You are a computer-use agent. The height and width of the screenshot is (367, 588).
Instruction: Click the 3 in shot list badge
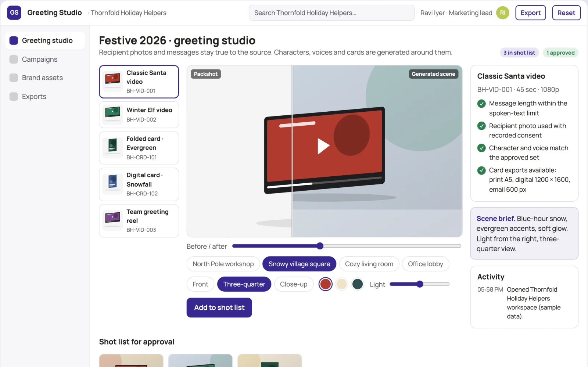[519, 53]
